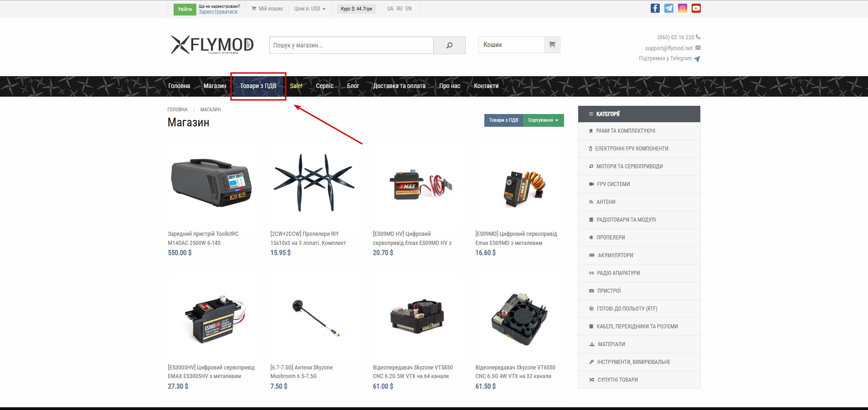Open the Кошик cart dropdown box
Viewport: 868px width, 410px height.
[x=519, y=45]
